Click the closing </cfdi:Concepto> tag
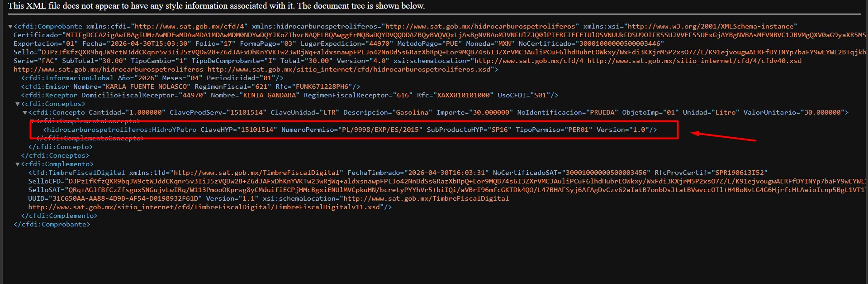This screenshot has height=284, width=868. click(x=61, y=147)
